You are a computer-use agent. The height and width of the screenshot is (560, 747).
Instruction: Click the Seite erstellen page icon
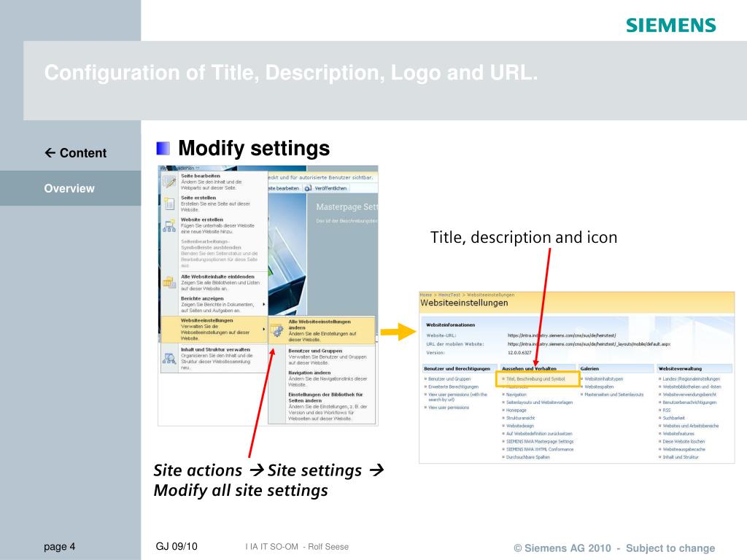169,204
